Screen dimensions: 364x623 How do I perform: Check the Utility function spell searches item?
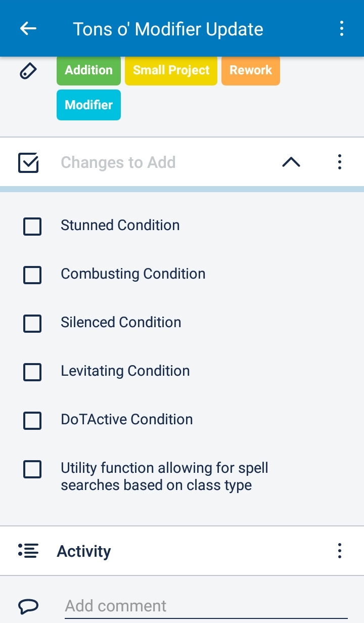click(x=32, y=469)
